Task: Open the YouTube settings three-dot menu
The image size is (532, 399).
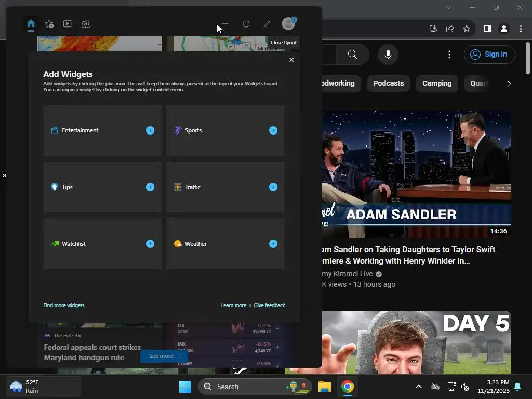Action: pyautogui.click(x=449, y=54)
